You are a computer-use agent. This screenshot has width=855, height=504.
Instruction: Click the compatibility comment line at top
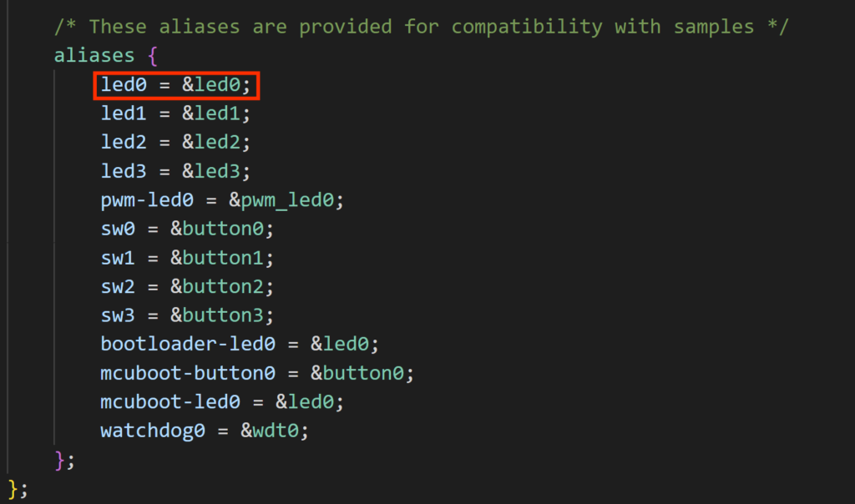coord(421,27)
